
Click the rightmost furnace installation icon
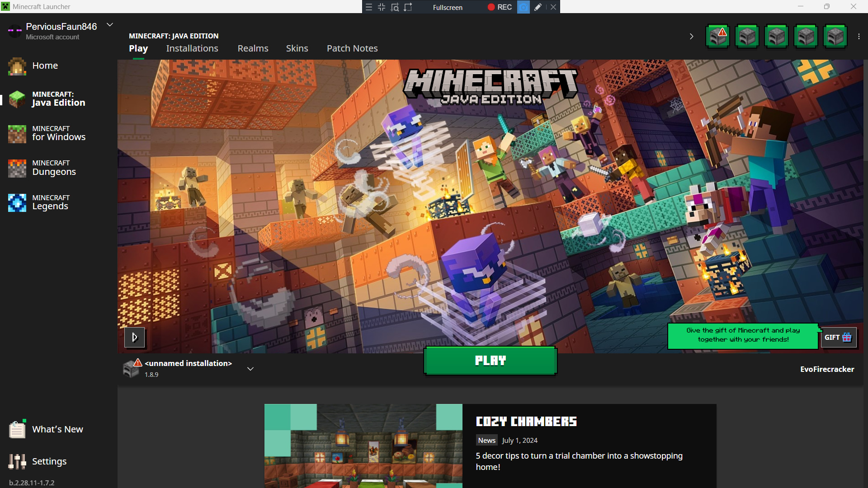pyautogui.click(x=835, y=37)
